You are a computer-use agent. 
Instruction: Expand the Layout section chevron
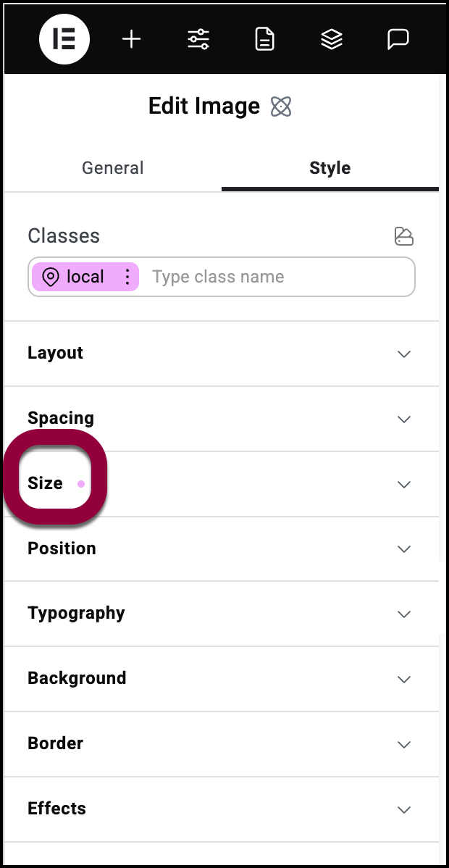coord(404,354)
